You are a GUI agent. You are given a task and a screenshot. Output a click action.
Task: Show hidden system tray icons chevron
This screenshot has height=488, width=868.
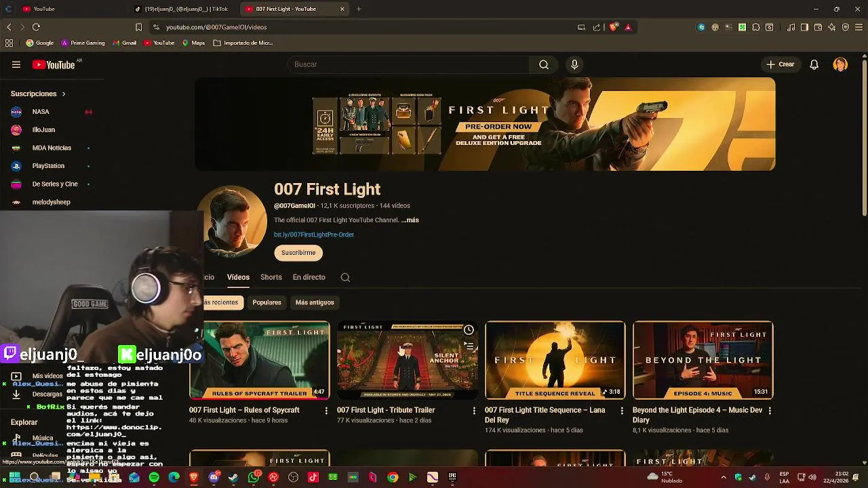click(x=724, y=477)
